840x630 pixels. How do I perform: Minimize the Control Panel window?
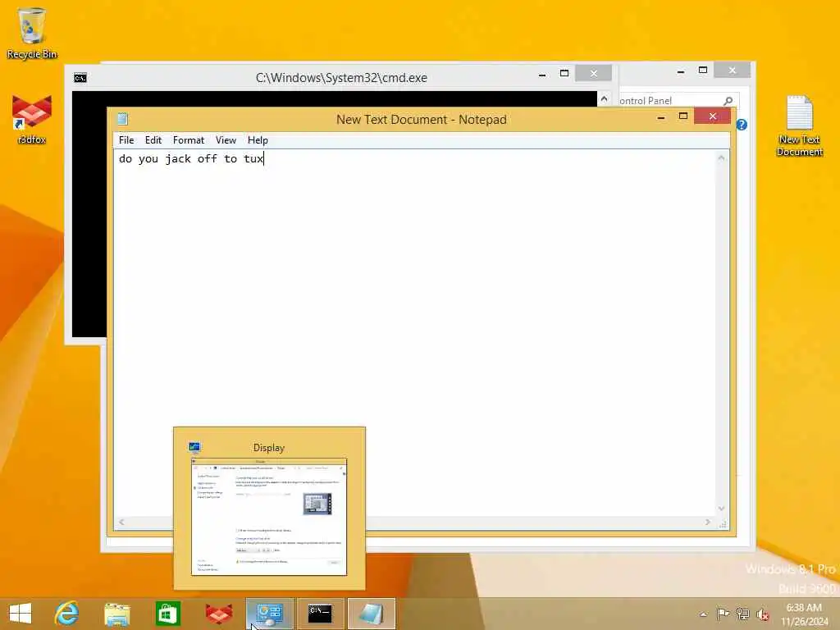(680, 71)
